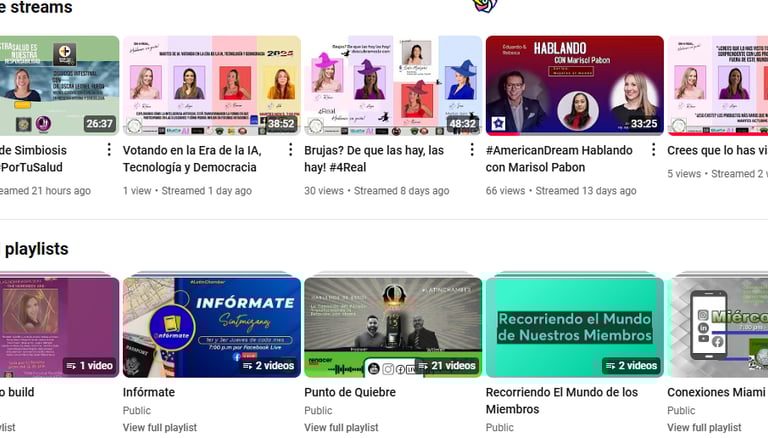View full playlist for Infórmate
The height and width of the screenshot is (438, 768).
[160, 428]
